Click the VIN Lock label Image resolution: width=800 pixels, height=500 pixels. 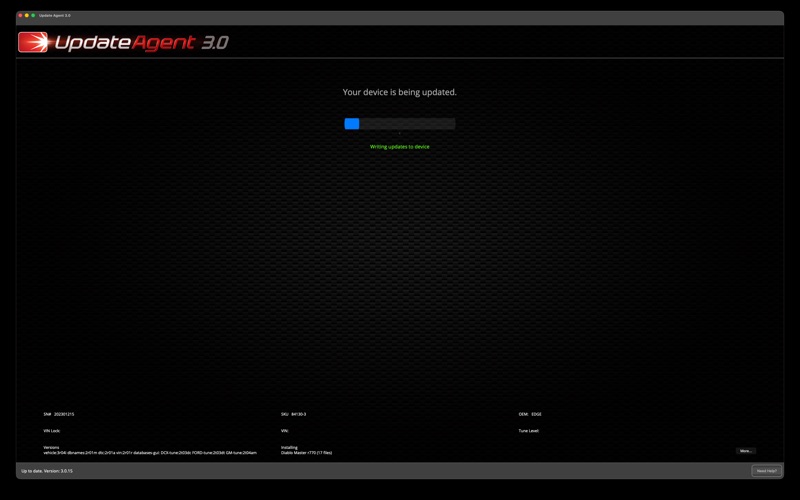(52, 431)
